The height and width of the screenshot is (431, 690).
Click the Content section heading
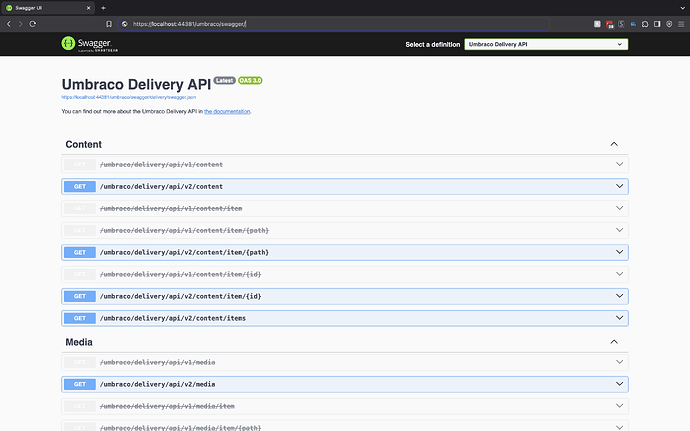point(84,144)
